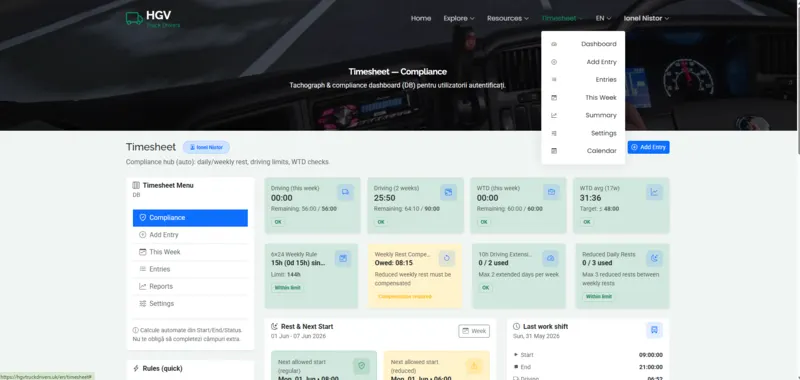Click the Compensation required badge
This screenshot has height=380, width=800.
click(405, 296)
